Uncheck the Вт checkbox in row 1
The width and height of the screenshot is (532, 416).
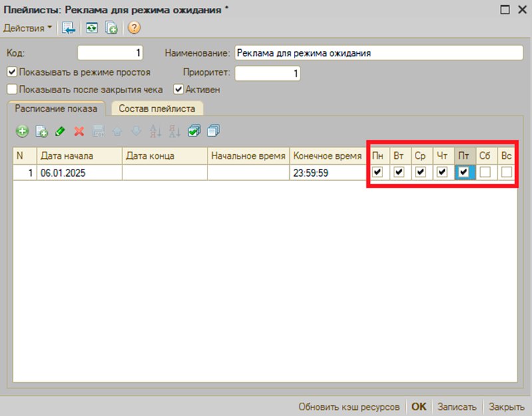tap(399, 172)
